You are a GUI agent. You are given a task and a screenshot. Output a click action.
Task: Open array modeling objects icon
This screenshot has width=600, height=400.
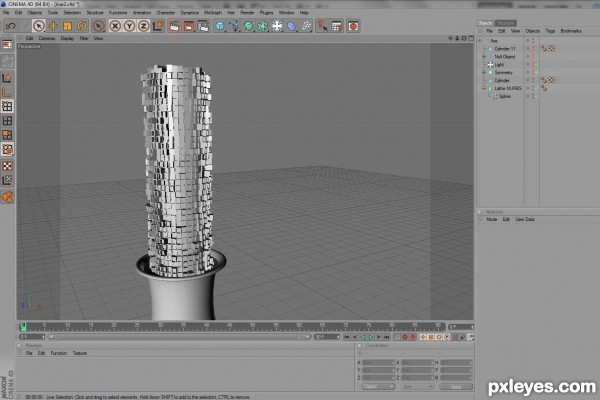pos(263,26)
